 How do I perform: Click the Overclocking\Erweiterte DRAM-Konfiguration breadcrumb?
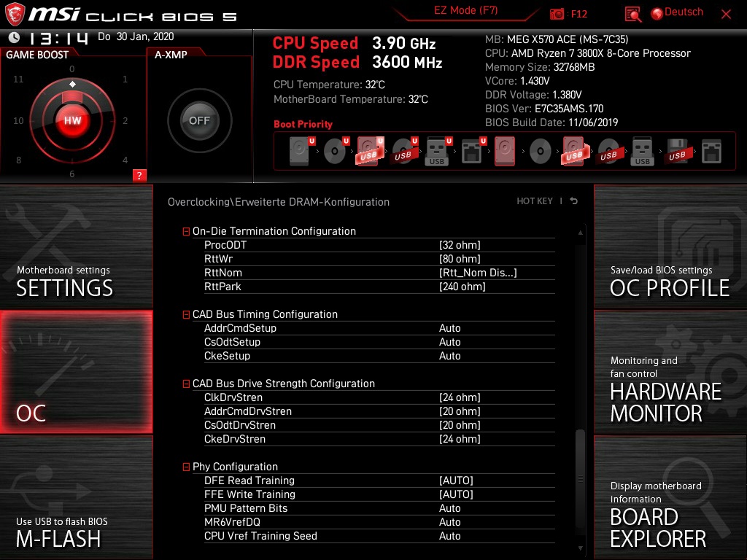click(279, 202)
